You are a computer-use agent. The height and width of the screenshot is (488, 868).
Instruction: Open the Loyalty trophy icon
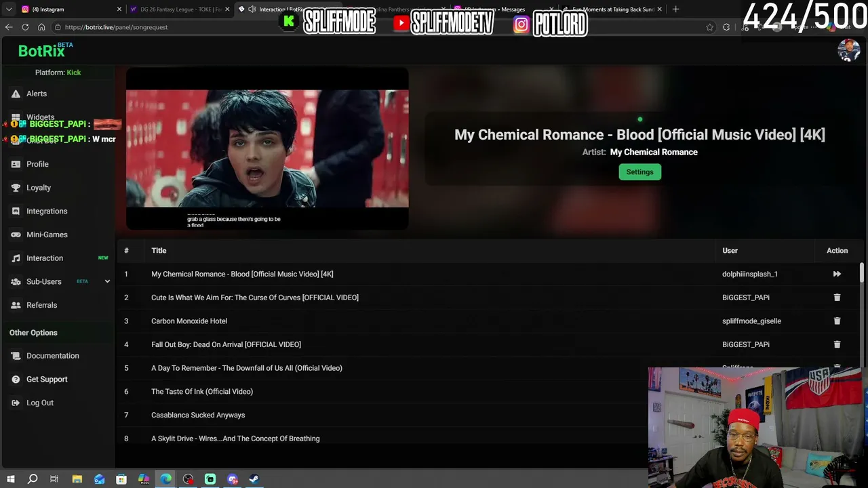point(16,188)
